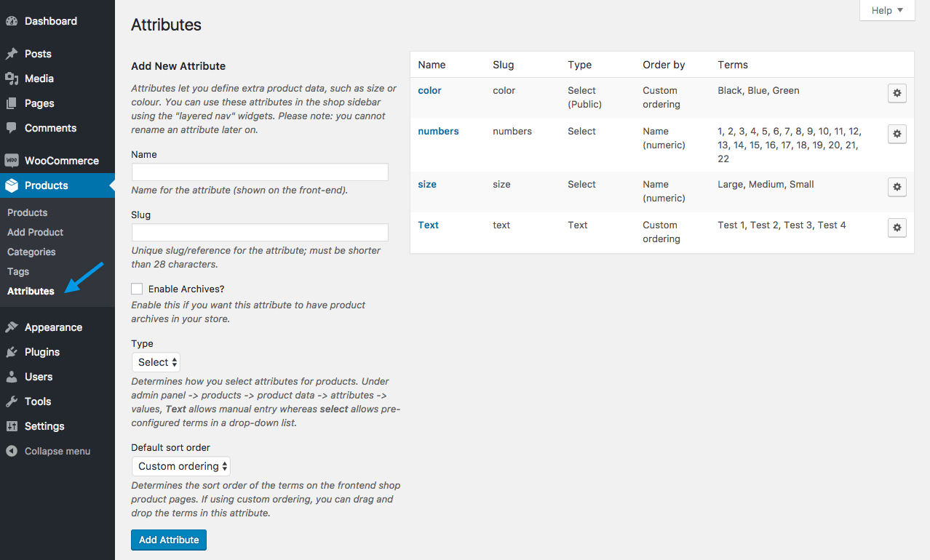Click the Tools wrench icon
Image resolution: width=930 pixels, height=560 pixels.
[x=12, y=401]
